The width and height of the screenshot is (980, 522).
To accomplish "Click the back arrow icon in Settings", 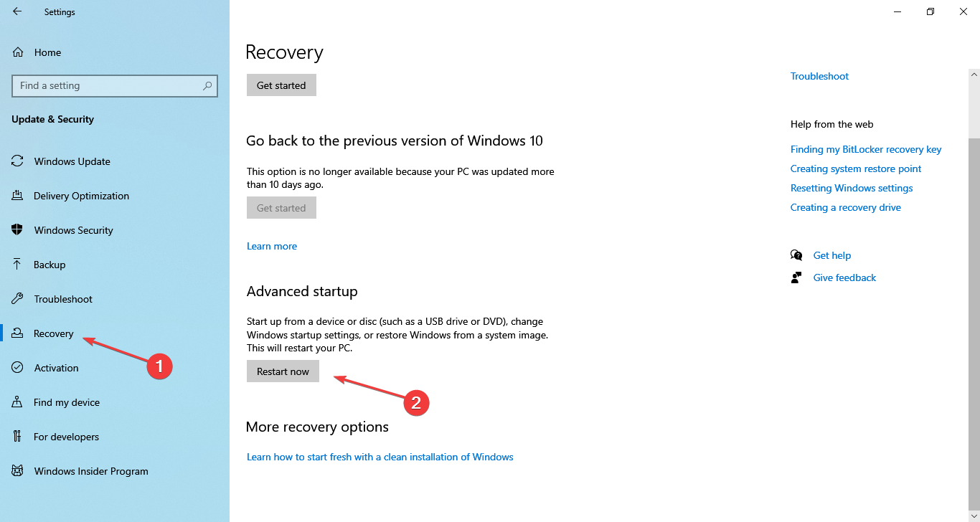I will [17, 11].
